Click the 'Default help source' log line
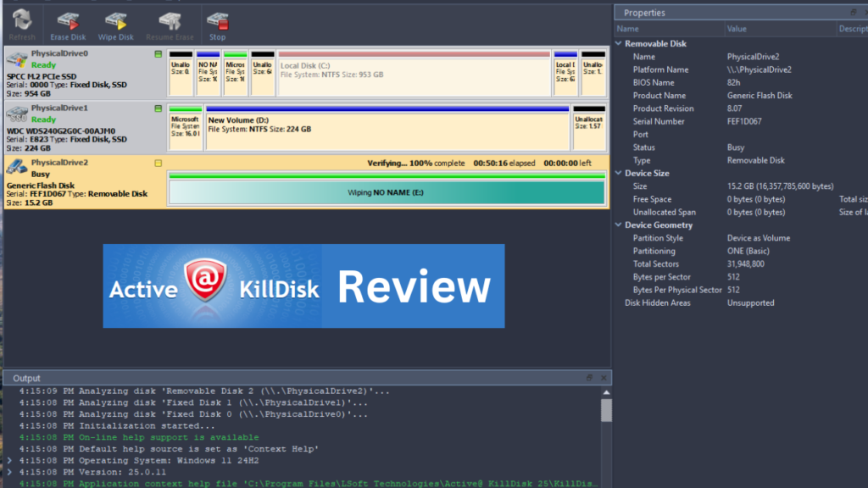Viewport: 868px width, 488px height. 169,449
